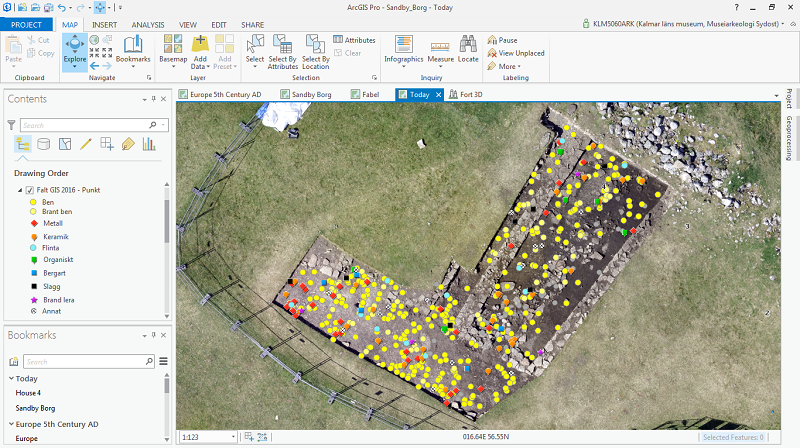Click Pause labeling button
Viewport: 800px width, 448px height.
pos(502,40)
